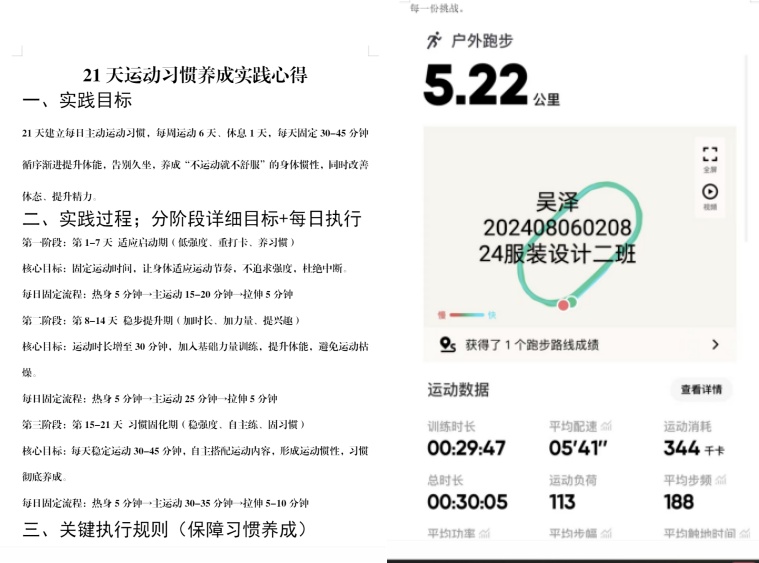The image size is (759, 563).
Task: Click the 5.22 公里 distance value
Action: (x=476, y=85)
